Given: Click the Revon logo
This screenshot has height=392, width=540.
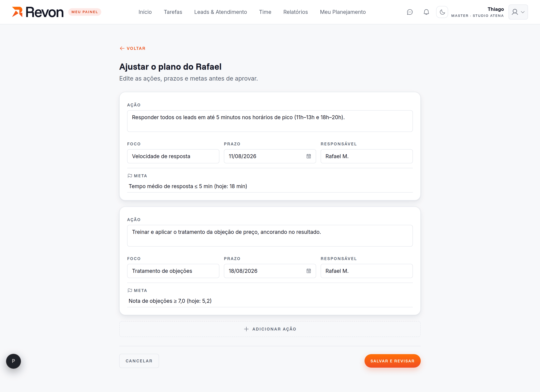Looking at the screenshot, I should [38, 12].
